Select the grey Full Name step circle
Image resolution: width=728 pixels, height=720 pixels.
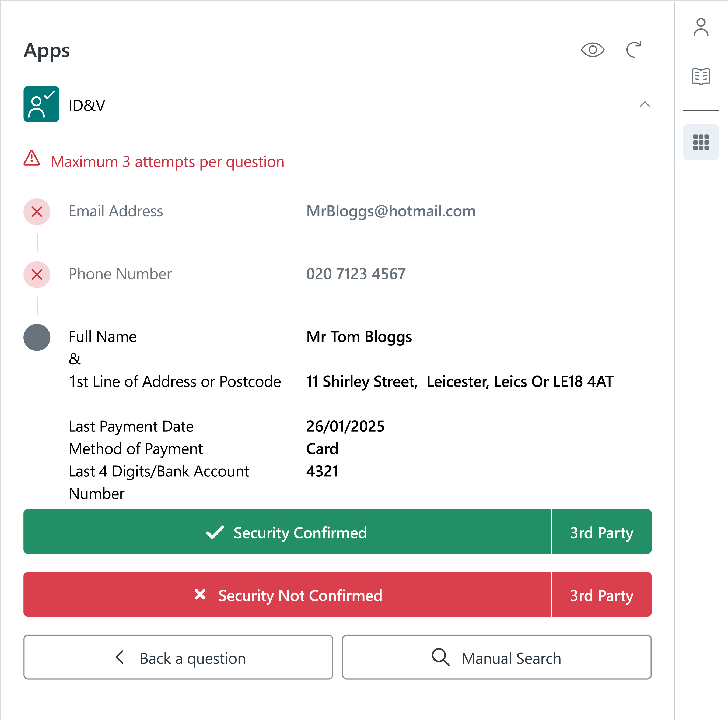click(37, 337)
